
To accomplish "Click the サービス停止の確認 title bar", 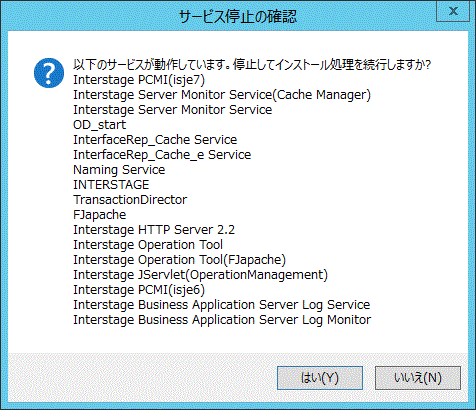I will (x=237, y=16).
